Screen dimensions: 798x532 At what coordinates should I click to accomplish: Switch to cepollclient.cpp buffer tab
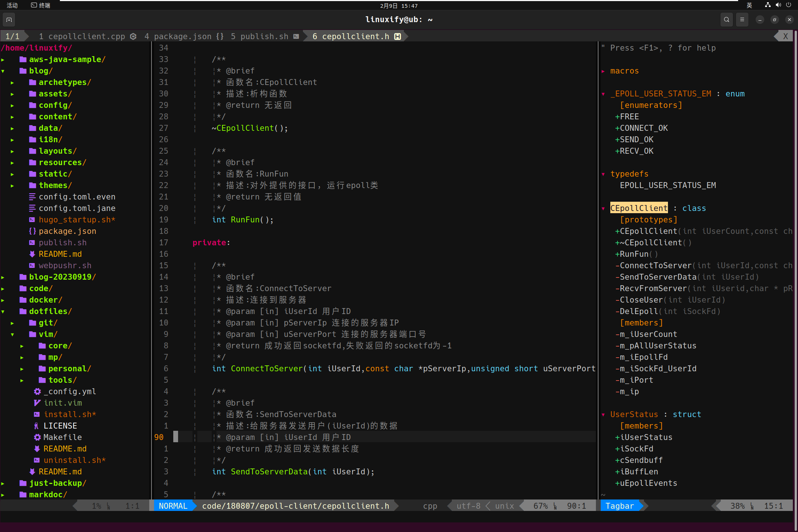(x=86, y=36)
